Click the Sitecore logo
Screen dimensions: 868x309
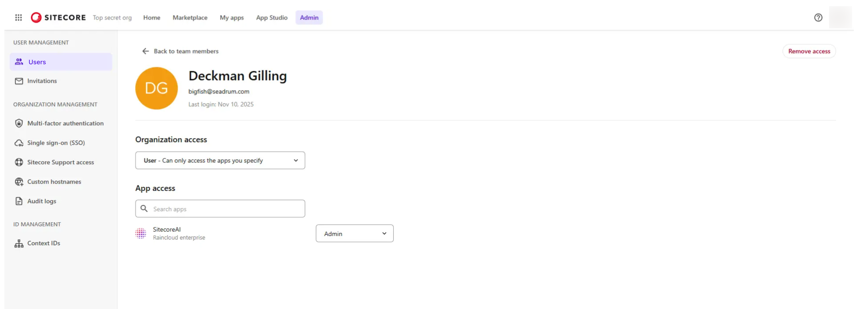pyautogui.click(x=58, y=17)
